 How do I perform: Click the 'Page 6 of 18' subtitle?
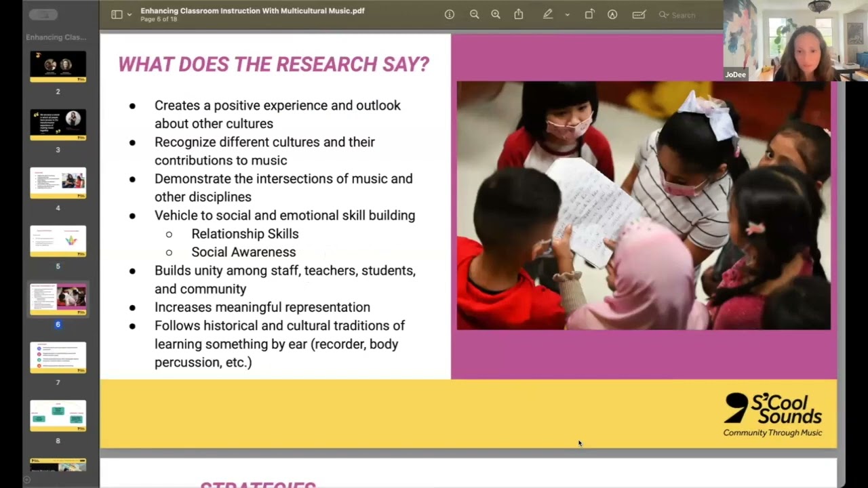[159, 19]
